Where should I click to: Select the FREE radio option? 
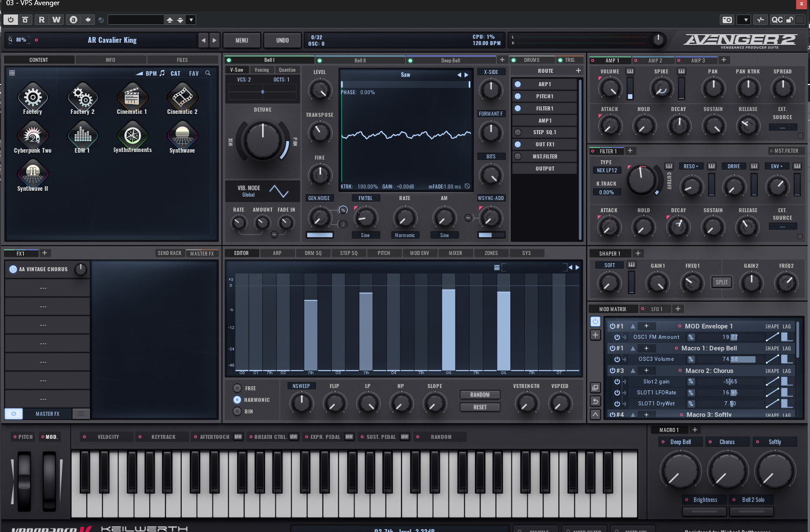click(x=237, y=388)
